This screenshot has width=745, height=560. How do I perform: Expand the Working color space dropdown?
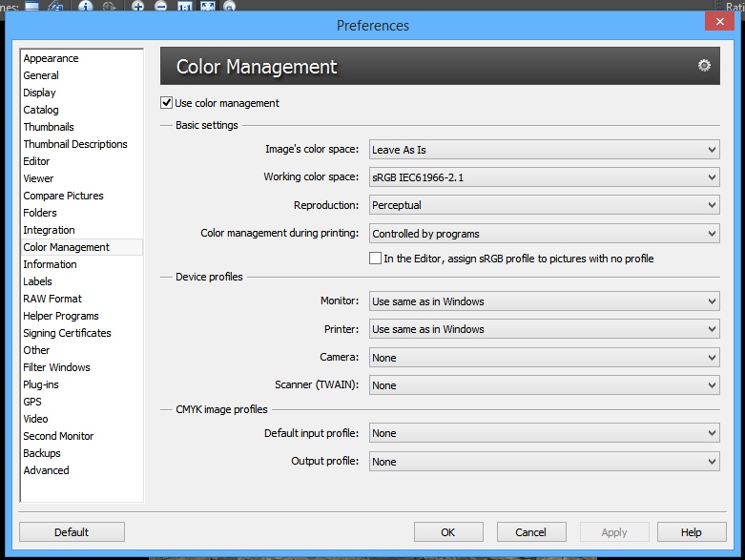pos(544,177)
